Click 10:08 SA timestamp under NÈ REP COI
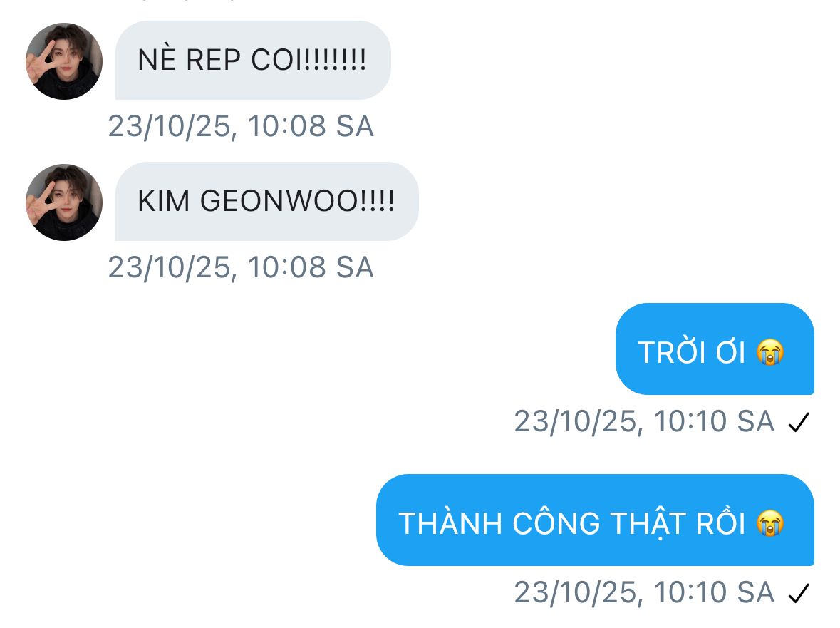The width and height of the screenshot is (840, 628). pos(241,126)
